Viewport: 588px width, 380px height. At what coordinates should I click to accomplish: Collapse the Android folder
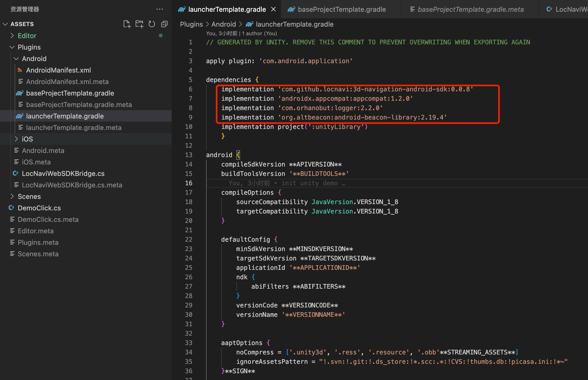tap(16, 58)
